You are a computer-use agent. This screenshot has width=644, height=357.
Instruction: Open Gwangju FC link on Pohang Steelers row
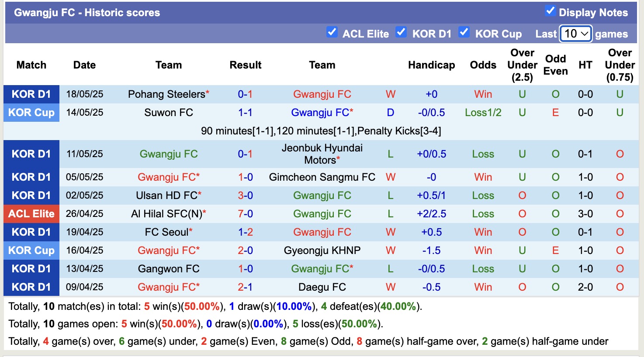click(x=322, y=94)
